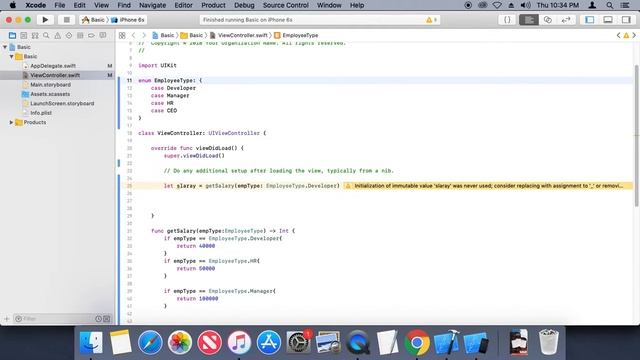Open the Basic project jump bar segment
The image size is (640, 360).
point(163,36)
